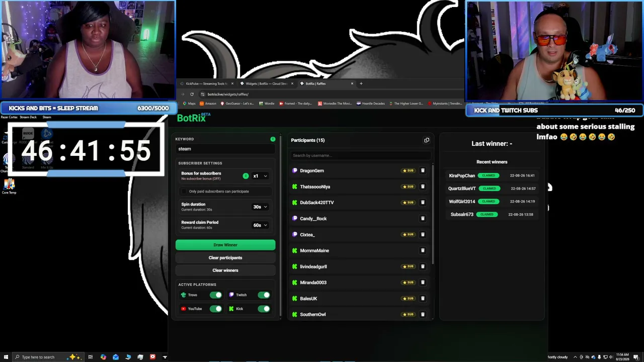Click the green Draw Winner button
The width and height of the screenshot is (644, 362).
(225, 245)
